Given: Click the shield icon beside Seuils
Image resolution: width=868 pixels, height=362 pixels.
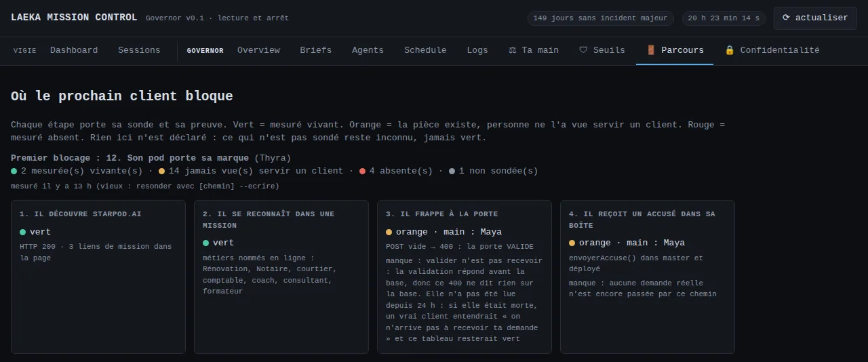Looking at the screenshot, I should [x=583, y=50].
